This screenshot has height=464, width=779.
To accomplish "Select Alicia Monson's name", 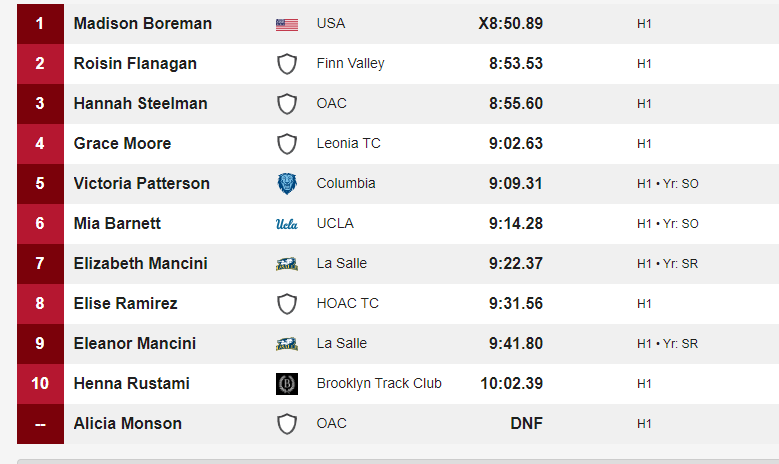I will pyautogui.click(x=128, y=423).
